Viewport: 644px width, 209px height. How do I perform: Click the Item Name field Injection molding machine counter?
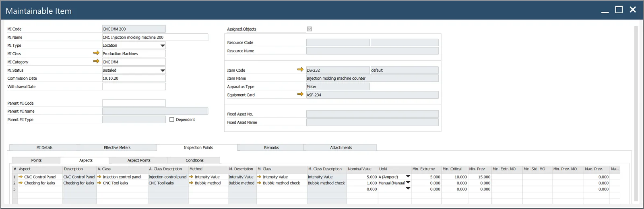pos(372,78)
